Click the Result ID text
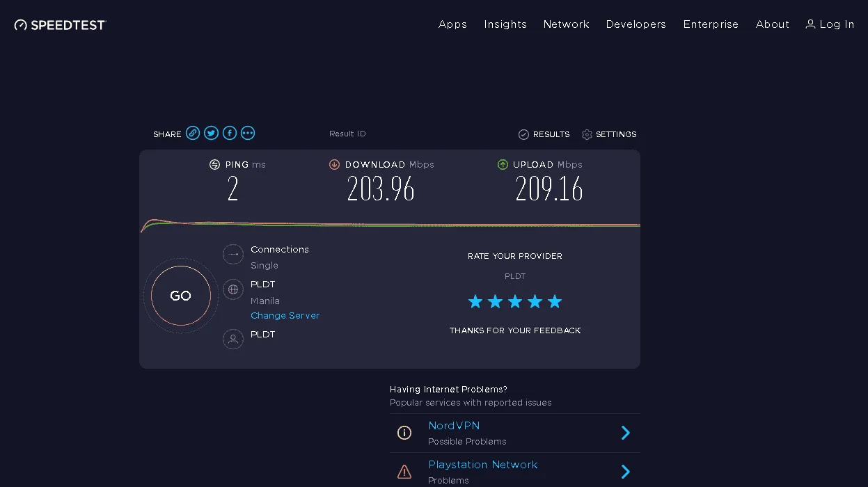The image size is (868, 487). point(347,134)
